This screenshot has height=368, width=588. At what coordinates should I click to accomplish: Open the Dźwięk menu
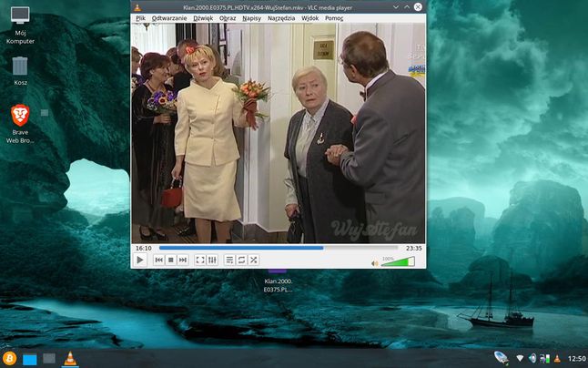[x=203, y=18]
